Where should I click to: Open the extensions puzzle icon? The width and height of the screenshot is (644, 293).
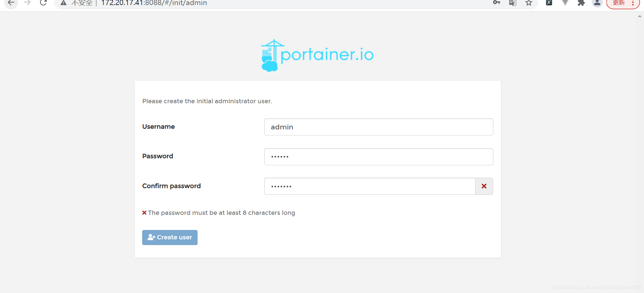tap(581, 3)
